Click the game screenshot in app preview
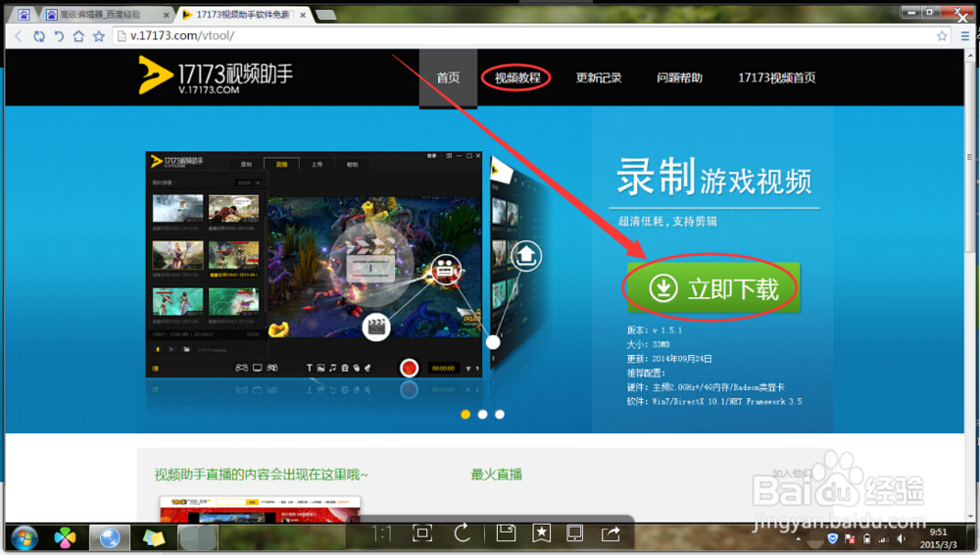The height and width of the screenshot is (555, 980). [375, 268]
